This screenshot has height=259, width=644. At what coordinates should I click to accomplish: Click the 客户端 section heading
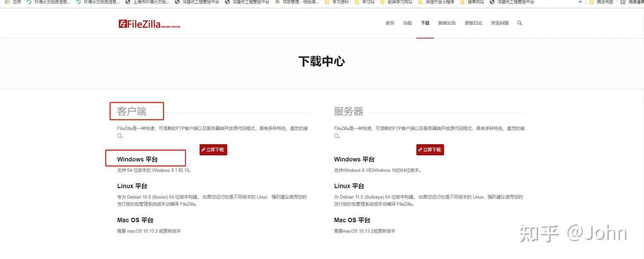[131, 111]
